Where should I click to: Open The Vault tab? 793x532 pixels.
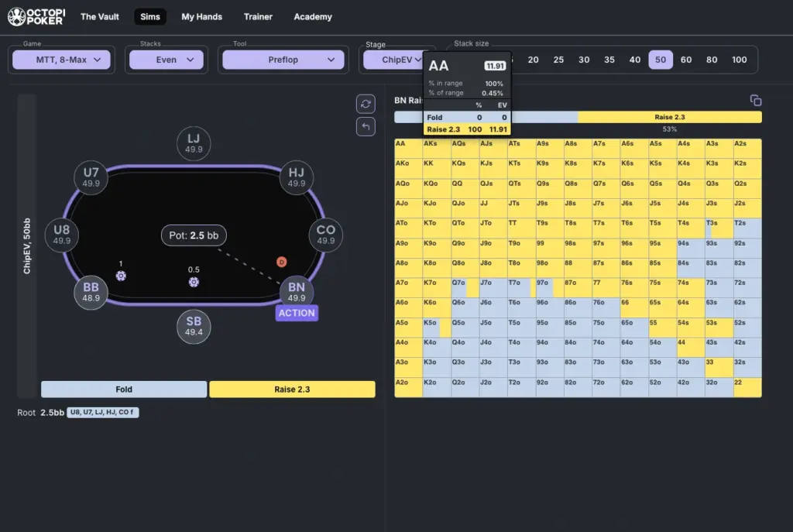(x=100, y=17)
